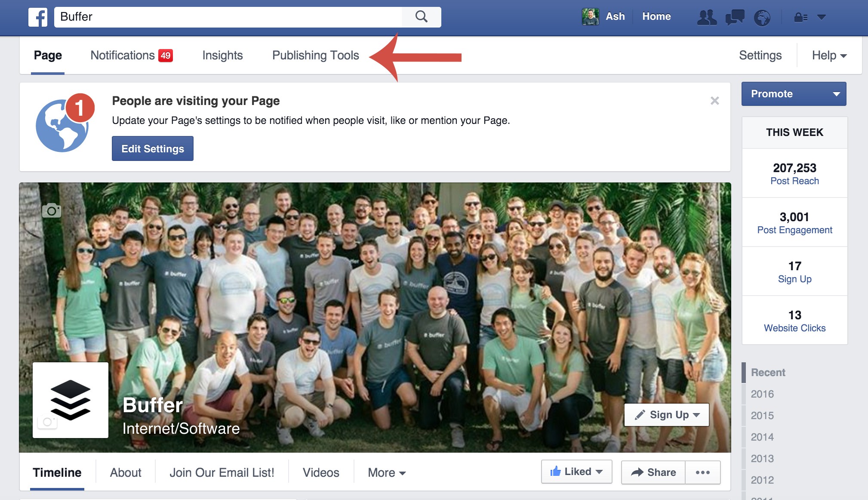868x500 pixels.
Task: Click the Edit Settings button
Action: 153,148
